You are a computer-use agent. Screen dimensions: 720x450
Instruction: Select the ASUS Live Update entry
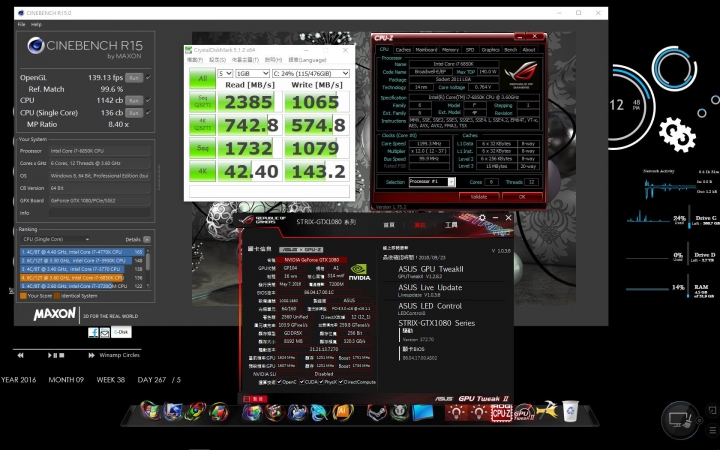[x=430, y=287]
